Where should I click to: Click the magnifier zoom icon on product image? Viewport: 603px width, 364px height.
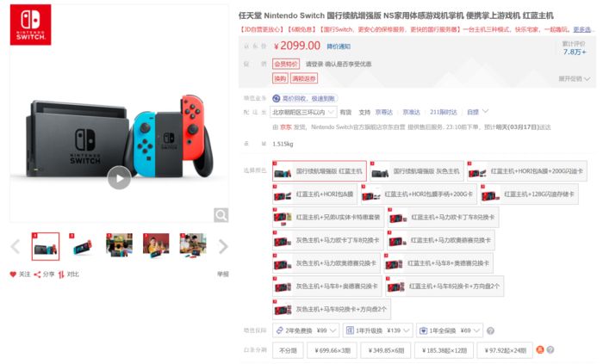pyautogui.click(x=221, y=215)
